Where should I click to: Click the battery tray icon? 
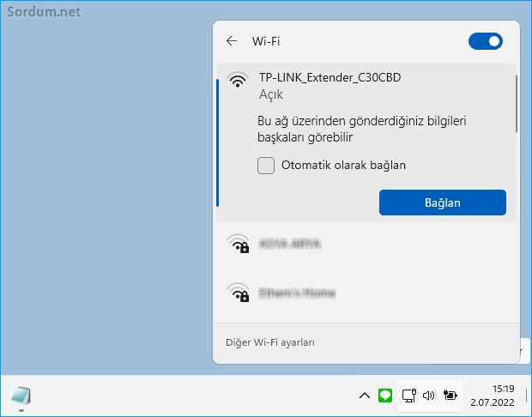pos(450,396)
